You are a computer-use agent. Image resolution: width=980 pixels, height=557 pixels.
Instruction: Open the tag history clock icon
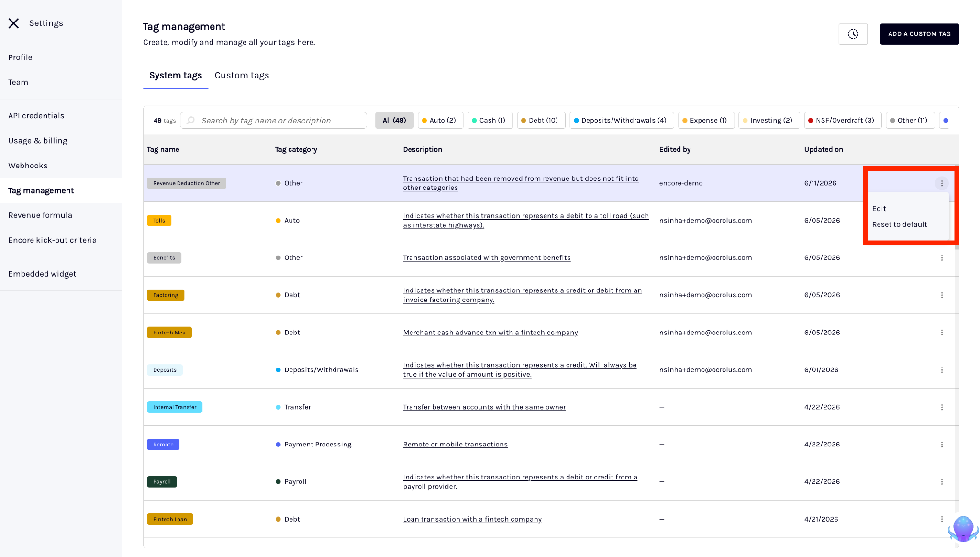pyautogui.click(x=853, y=34)
